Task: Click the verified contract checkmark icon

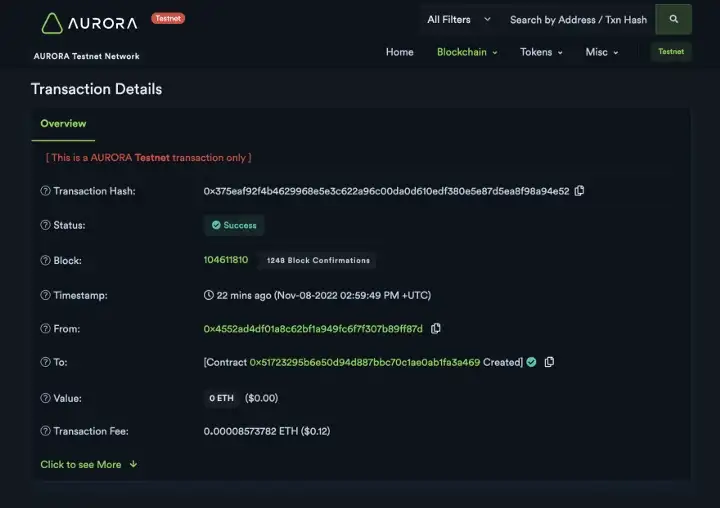Action: [x=531, y=362]
